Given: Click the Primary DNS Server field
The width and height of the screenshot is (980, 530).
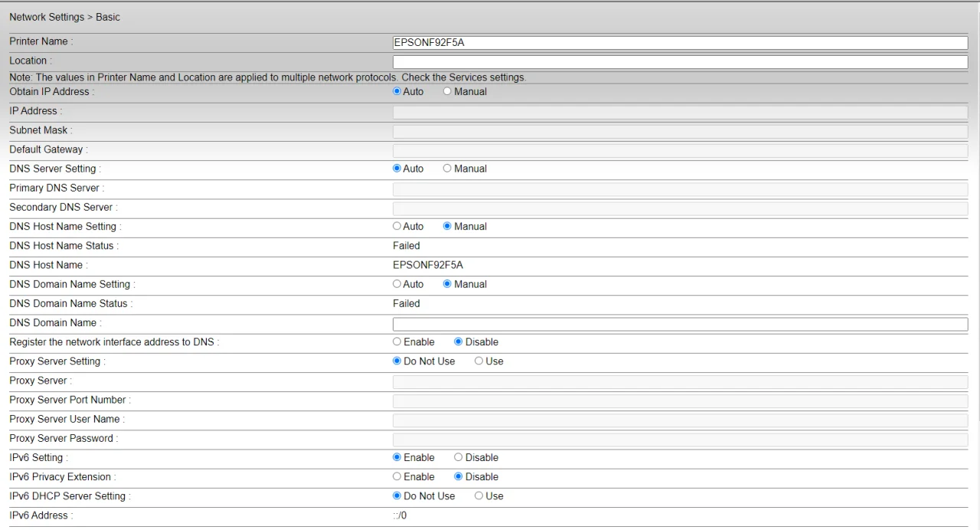Looking at the screenshot, I should pyautogui.click(x=680, y=189).
